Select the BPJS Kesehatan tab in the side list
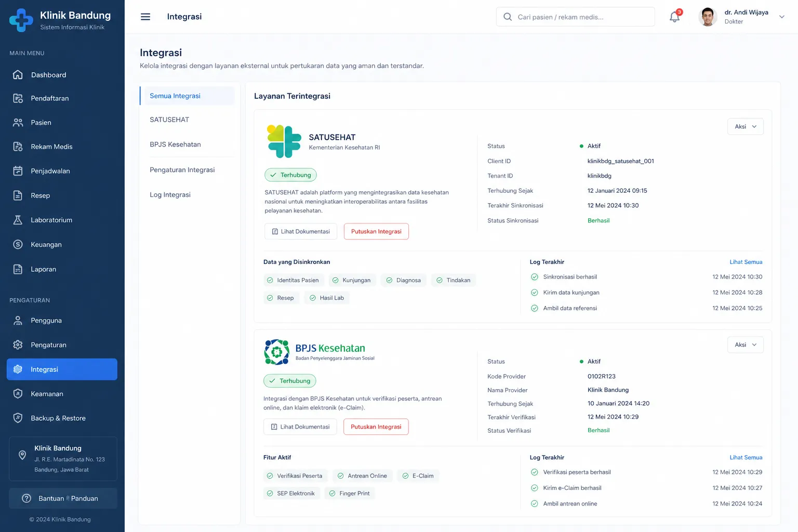Viewport: 798px width, 532px height. point(188,144)
